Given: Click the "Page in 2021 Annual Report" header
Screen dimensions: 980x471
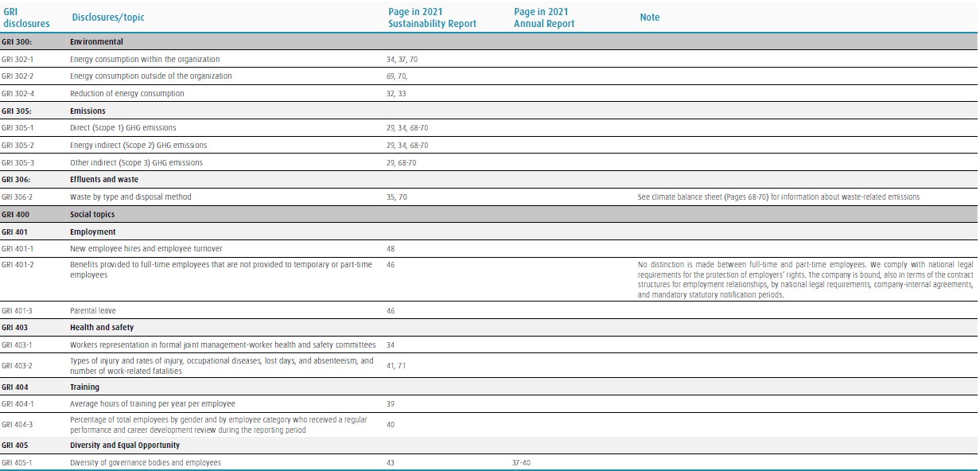Looking at the screenshot, I should pyautogui.click(x=544, y=18).
